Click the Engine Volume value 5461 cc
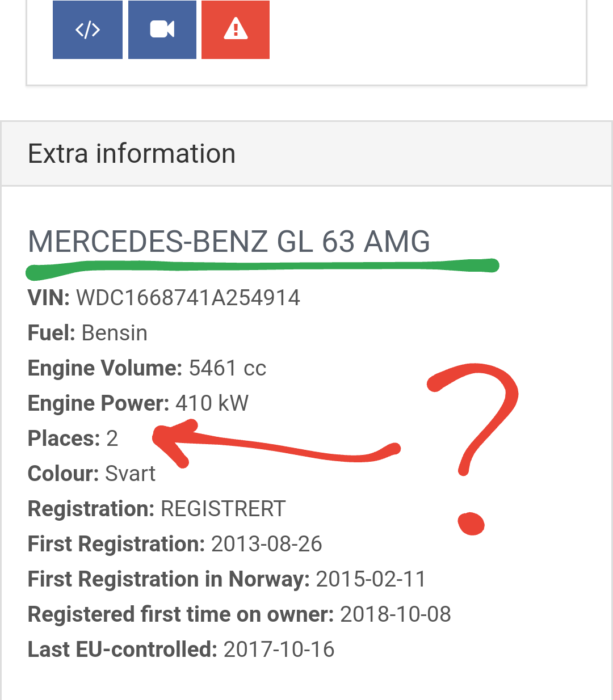 (x=227, y=368)
